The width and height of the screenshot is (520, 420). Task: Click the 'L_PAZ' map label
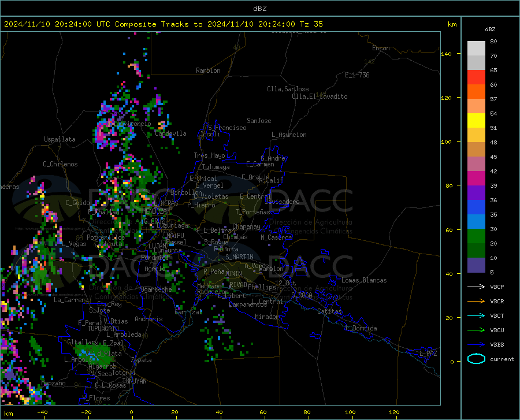pos(428,354)
